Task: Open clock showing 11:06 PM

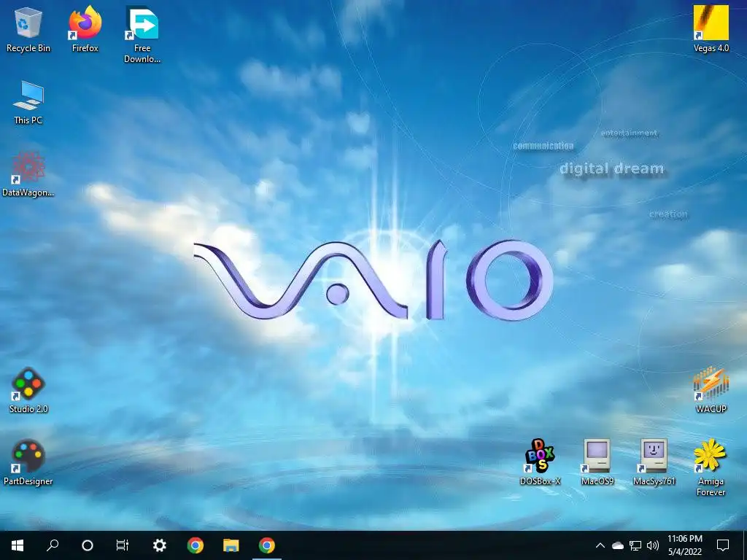Action: [684, 545]
